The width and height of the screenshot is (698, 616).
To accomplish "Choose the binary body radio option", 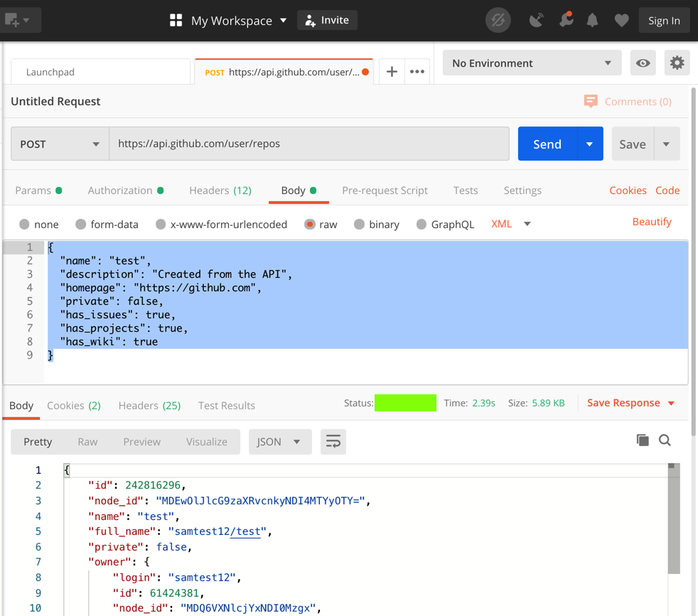I will 360,225.
